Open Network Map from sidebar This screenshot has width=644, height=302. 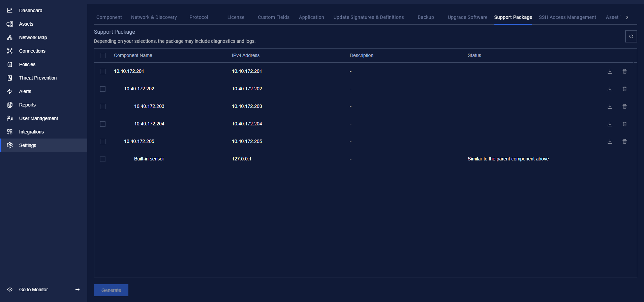(x=33, y=37)
